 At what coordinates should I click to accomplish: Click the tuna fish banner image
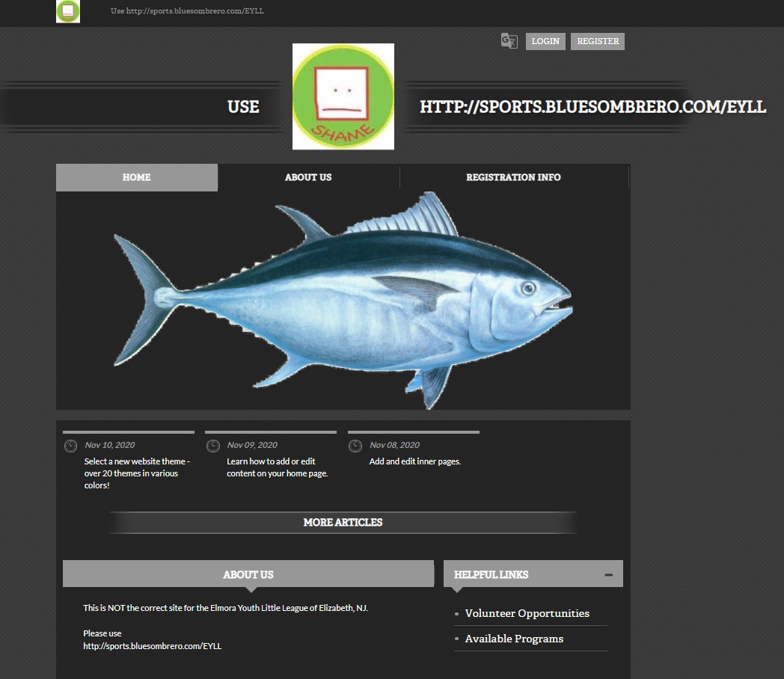(343, 301)
